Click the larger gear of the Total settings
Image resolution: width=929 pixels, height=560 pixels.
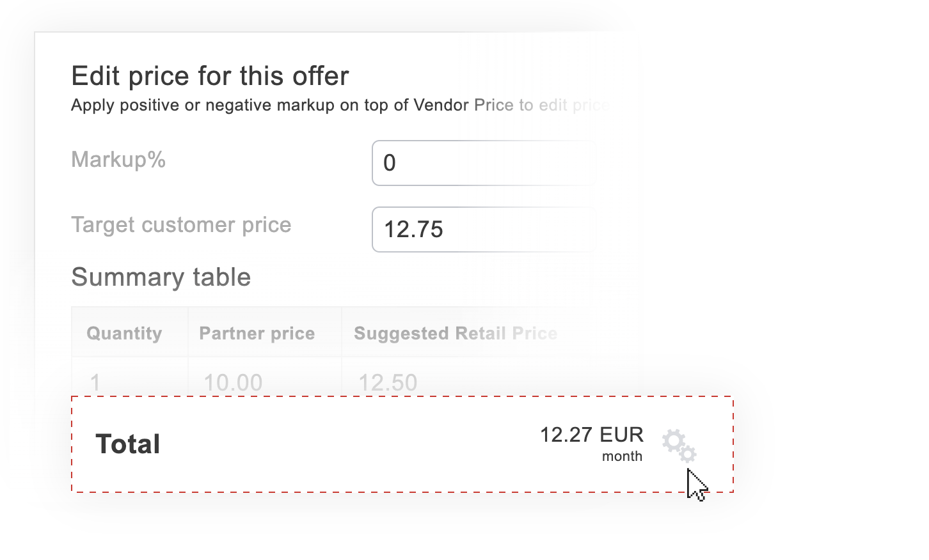(673, 440)
